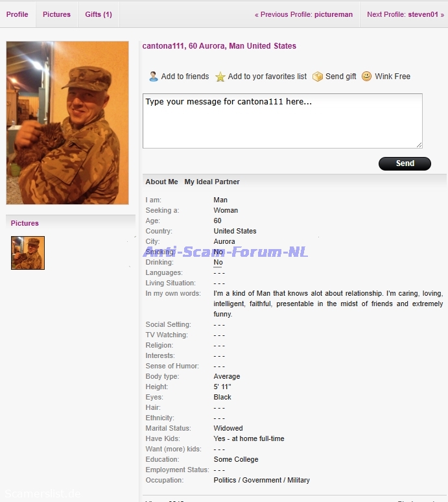Go to next profile steven01
This screenshot has height=502, width=448.
405,14
